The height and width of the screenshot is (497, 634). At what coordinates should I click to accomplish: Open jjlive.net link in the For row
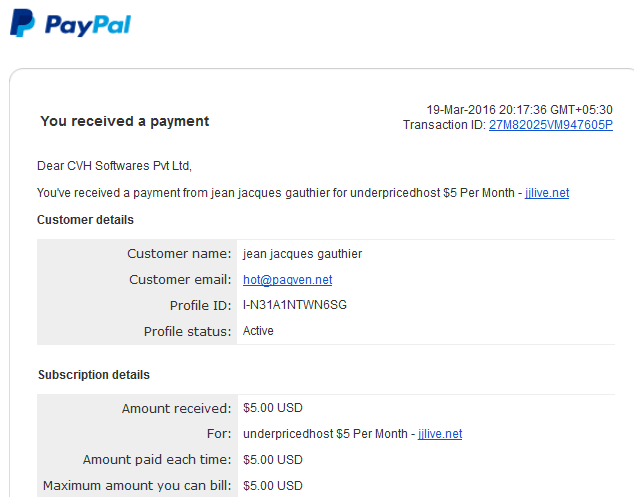[440, 434]
